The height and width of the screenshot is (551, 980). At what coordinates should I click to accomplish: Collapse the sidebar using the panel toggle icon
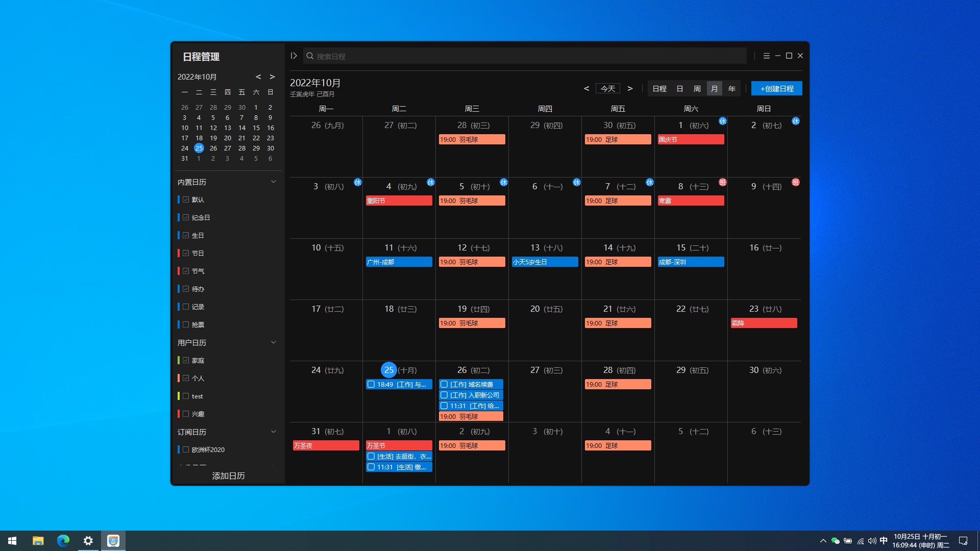tap(294, 56)
